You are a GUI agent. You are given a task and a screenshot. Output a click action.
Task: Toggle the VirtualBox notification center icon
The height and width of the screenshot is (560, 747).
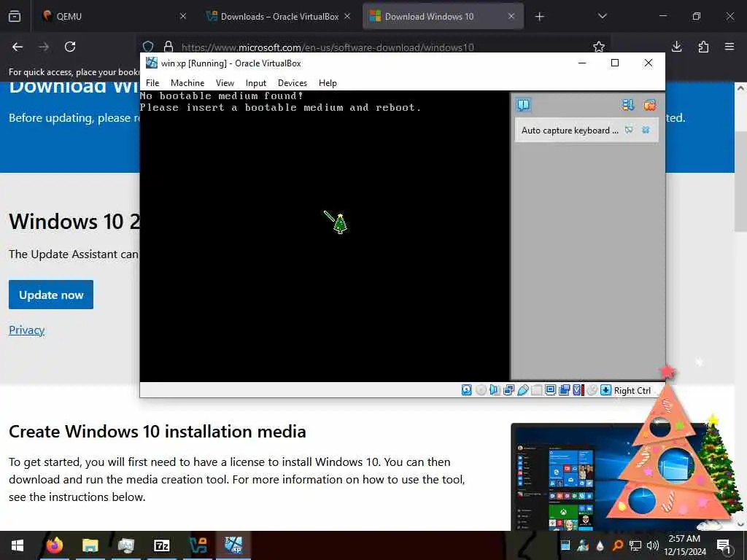(523, 105)
